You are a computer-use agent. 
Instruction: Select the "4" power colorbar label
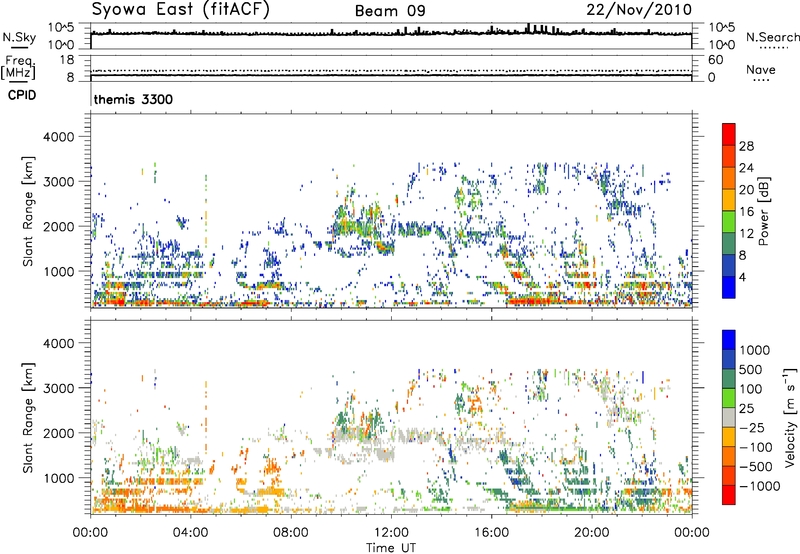(x=742, y=277)
